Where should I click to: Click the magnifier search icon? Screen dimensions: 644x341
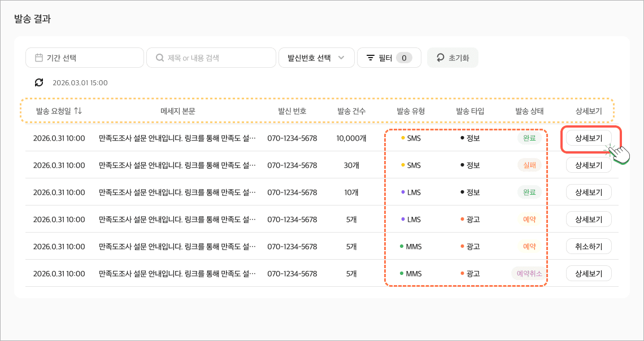point(160,58)
